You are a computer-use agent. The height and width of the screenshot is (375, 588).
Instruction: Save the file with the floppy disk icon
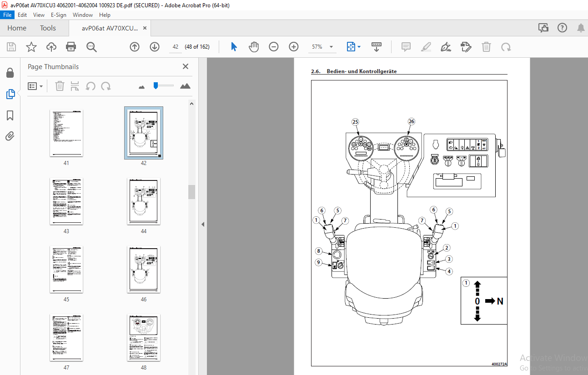pyautogui.click(x=11, y=47)
